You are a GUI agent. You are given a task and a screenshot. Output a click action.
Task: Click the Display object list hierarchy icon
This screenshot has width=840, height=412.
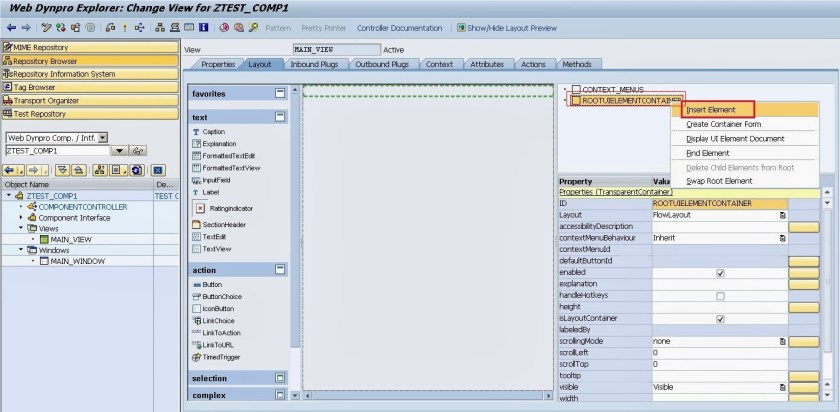click(x=160, y=27)
